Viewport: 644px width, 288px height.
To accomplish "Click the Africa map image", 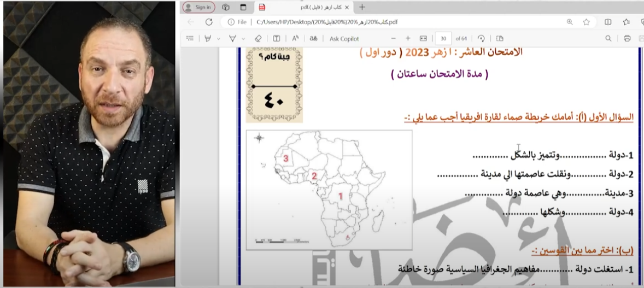I will click(x=329, y=190).
